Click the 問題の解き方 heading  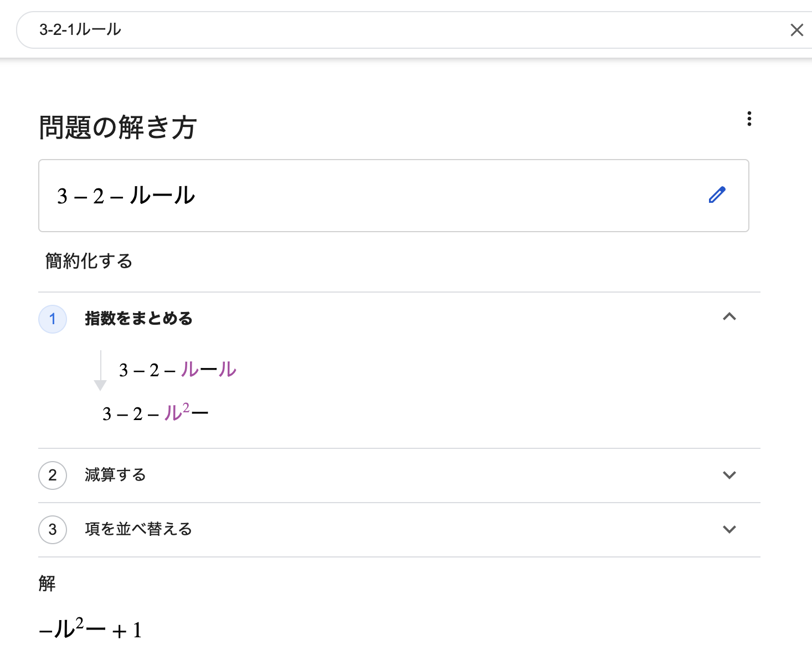point(117,127)
